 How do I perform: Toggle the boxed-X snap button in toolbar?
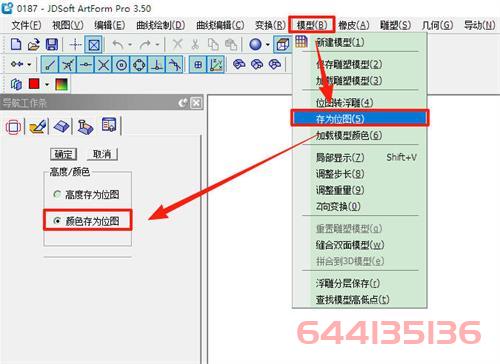tap(93, 44)
